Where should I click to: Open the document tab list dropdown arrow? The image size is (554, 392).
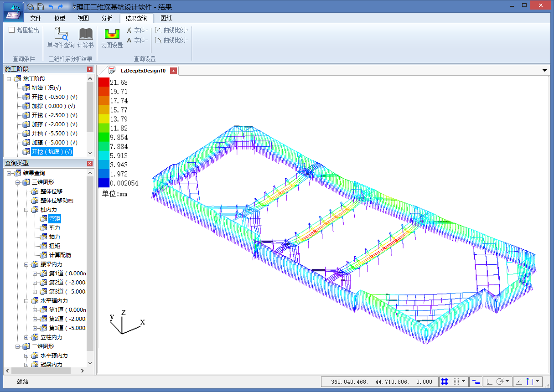click(x=544, y=71)
